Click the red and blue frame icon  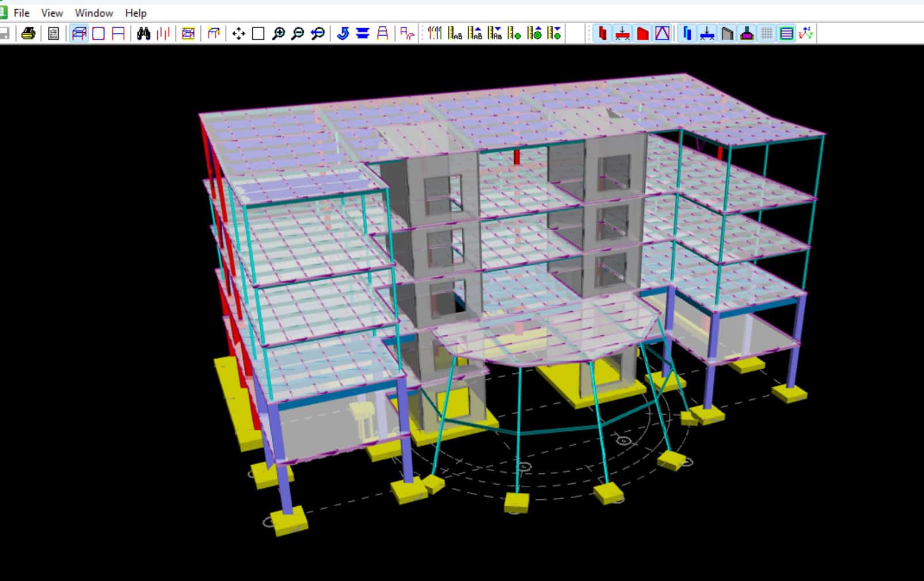[x=382, y=33]
